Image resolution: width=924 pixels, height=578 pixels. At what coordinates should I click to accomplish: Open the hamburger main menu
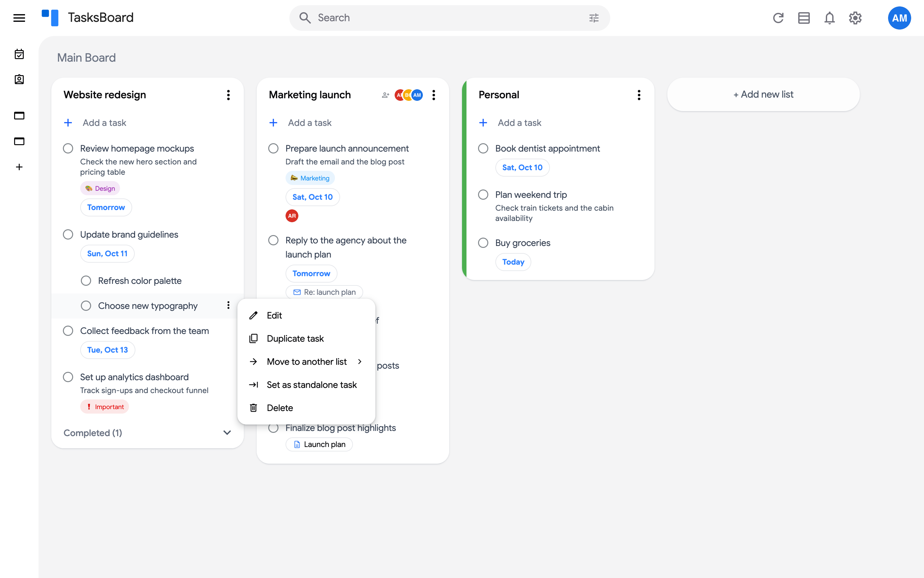tap(19, 18)
